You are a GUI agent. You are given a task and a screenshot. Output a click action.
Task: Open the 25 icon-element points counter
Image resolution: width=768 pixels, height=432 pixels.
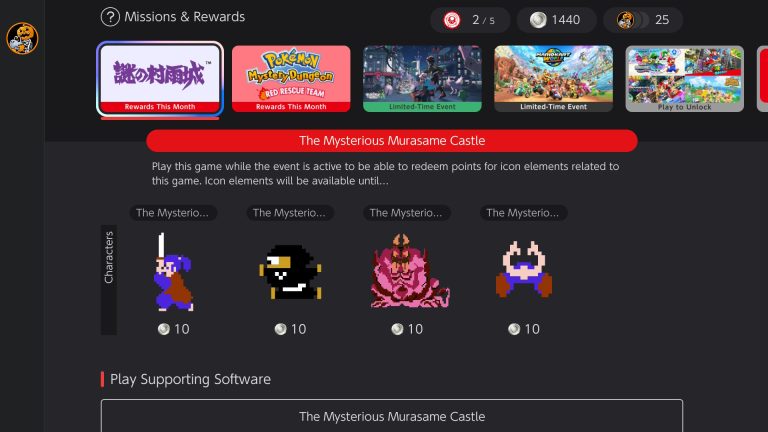tap(643, 20)
